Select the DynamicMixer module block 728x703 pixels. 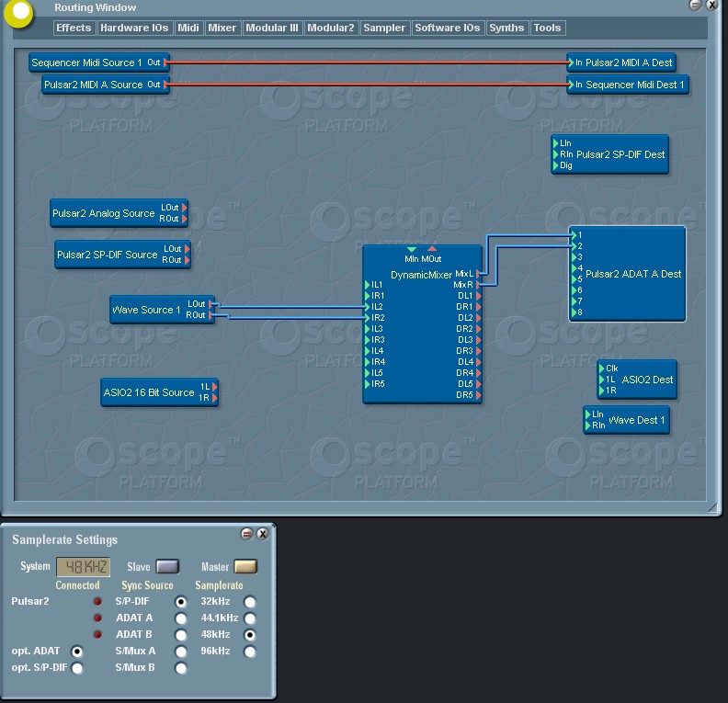pyautogui.click(x=422, y=331)
